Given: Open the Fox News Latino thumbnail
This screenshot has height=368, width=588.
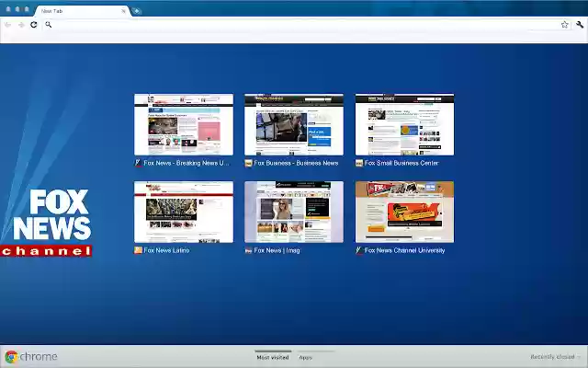Looking at the screenshot, I should point(184,213).
